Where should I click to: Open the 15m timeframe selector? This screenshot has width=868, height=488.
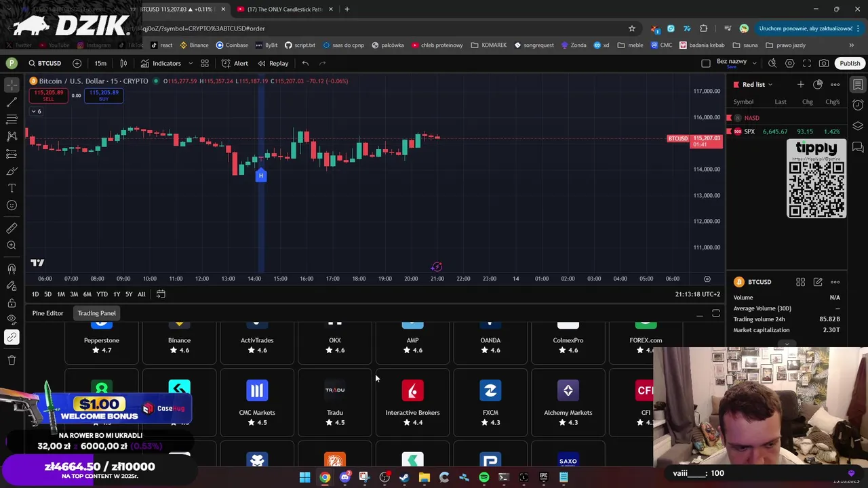100,63
